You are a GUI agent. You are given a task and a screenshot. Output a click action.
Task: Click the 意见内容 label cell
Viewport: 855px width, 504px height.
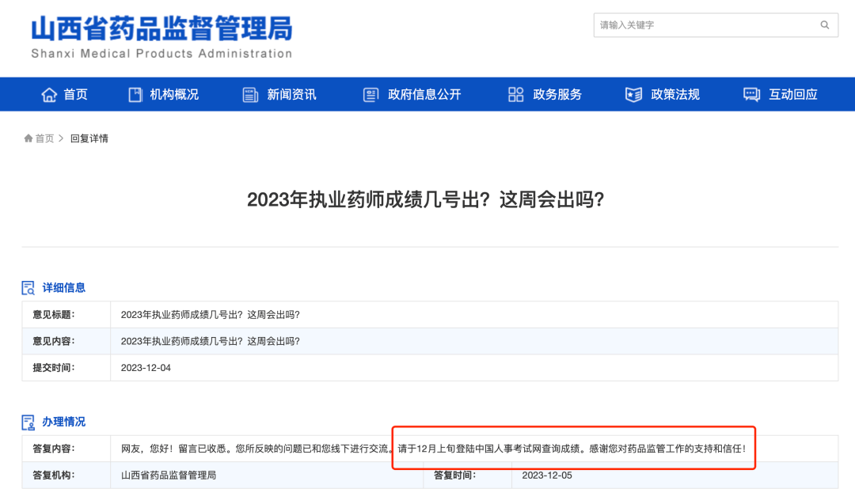coord(66,341)
